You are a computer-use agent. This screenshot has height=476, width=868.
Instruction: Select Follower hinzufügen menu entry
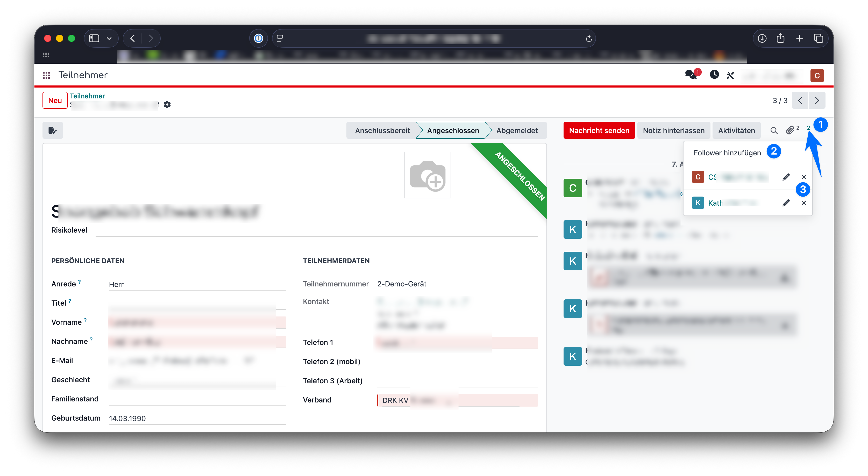727,153
